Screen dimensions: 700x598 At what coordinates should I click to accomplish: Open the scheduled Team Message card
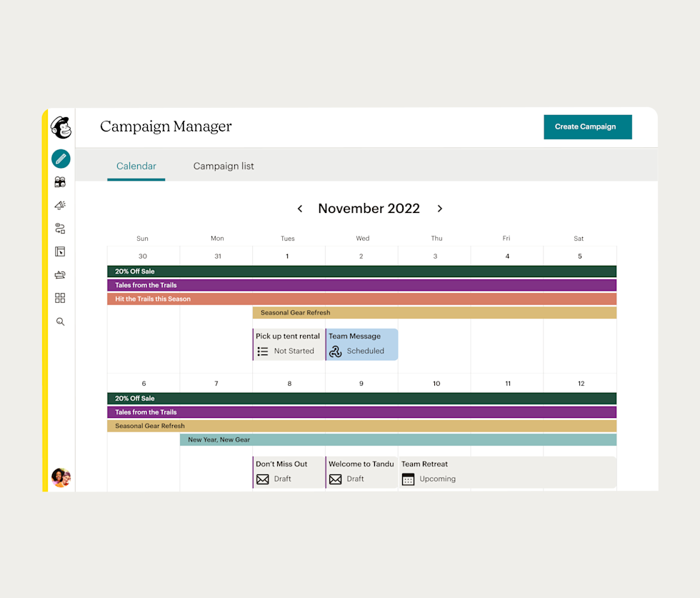tap(362, 344)
